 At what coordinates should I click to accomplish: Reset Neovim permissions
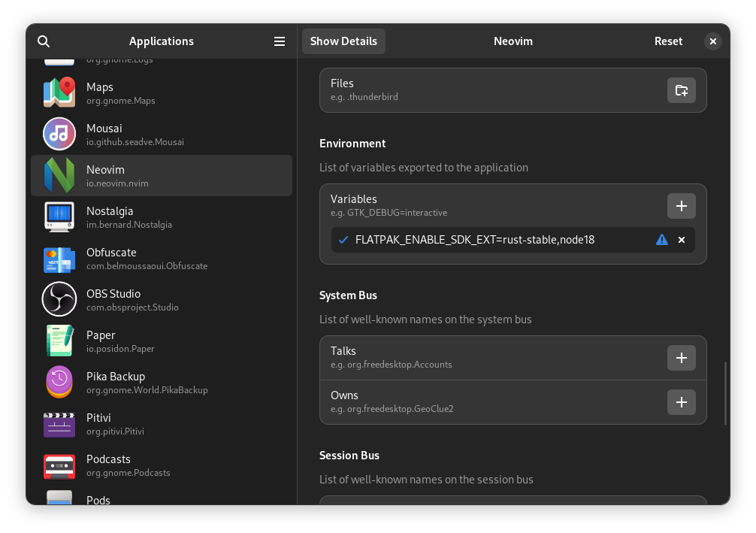pyautogui.click(x=668, y=41)
